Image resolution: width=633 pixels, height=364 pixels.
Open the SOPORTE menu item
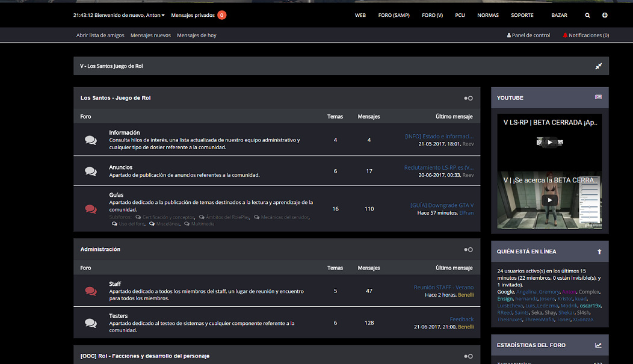click(522, 15)
